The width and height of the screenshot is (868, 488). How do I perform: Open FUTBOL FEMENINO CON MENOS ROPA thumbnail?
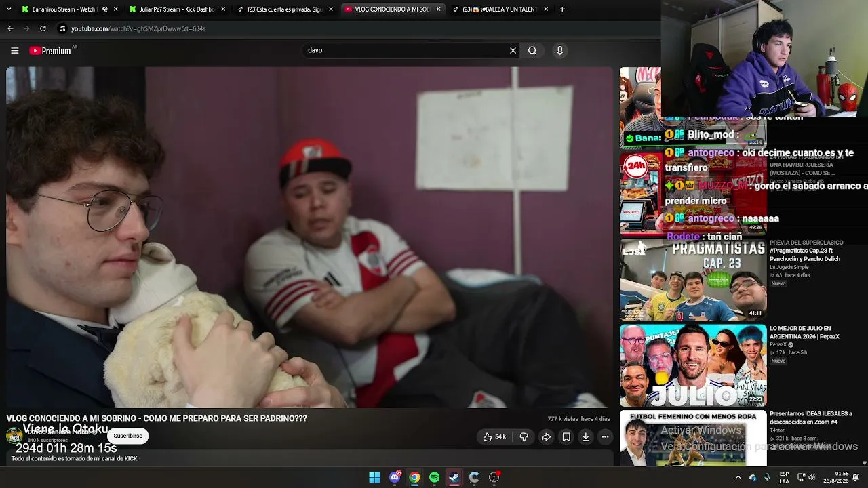point(693,438)
